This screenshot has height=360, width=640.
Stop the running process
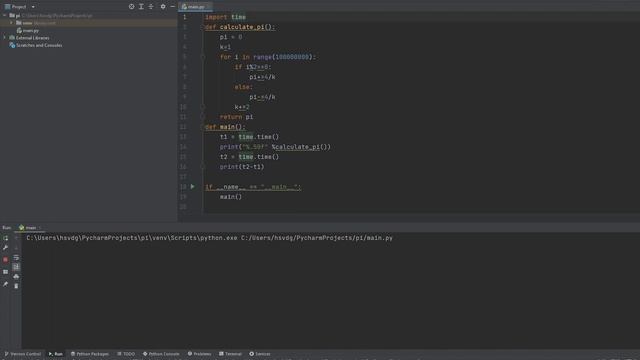(5, 260)
